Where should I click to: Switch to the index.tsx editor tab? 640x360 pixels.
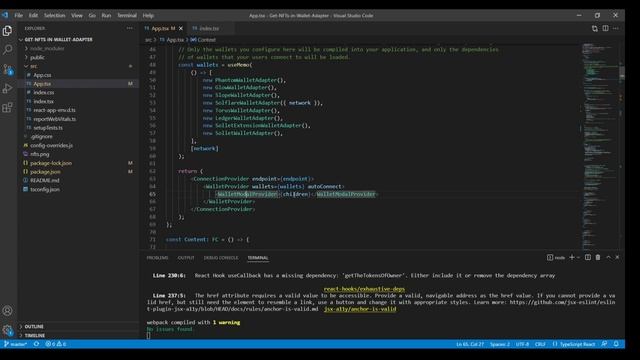click(x=209, y=28)
